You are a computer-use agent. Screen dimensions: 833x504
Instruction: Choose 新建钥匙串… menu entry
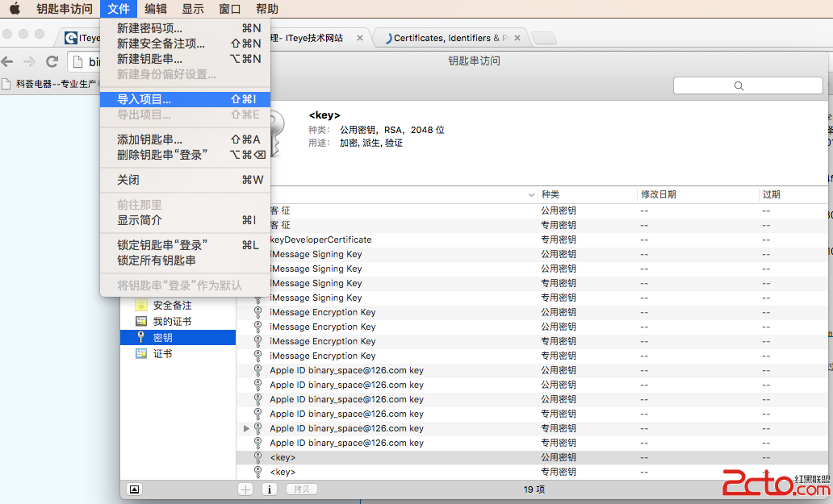149,59
